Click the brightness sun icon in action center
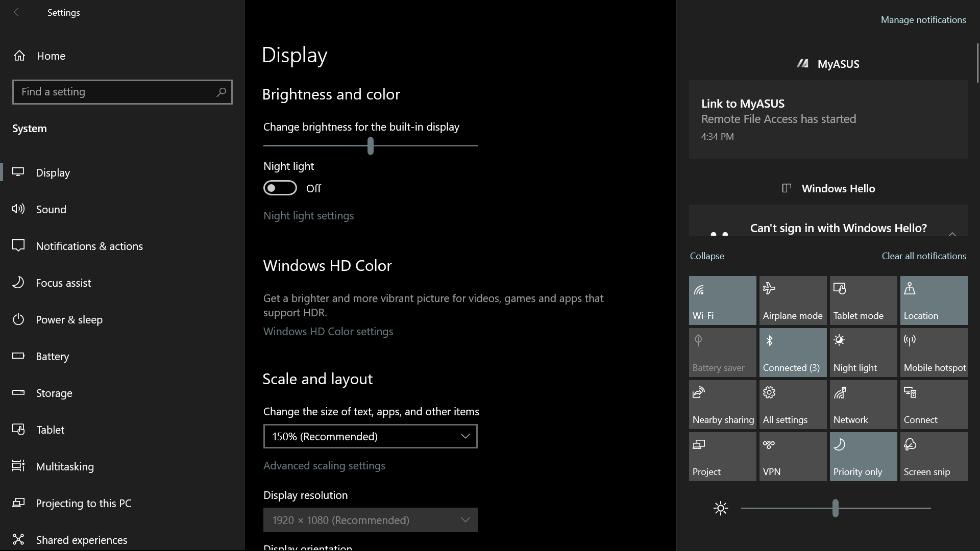 tap(721, 508)
